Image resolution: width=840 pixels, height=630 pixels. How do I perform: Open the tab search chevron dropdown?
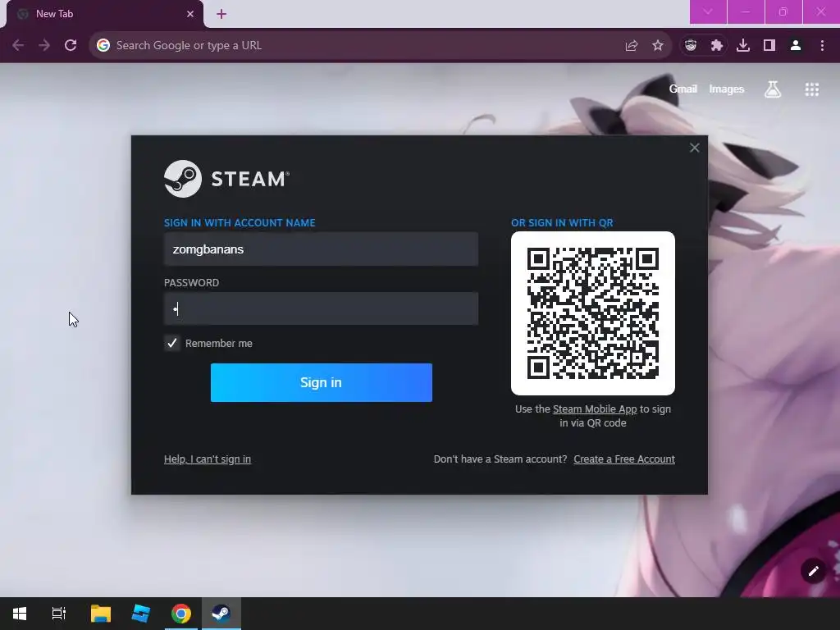708,11
